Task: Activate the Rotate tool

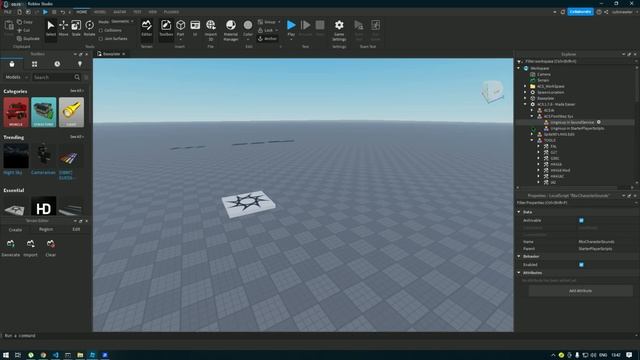Action: tap(89, 29)
